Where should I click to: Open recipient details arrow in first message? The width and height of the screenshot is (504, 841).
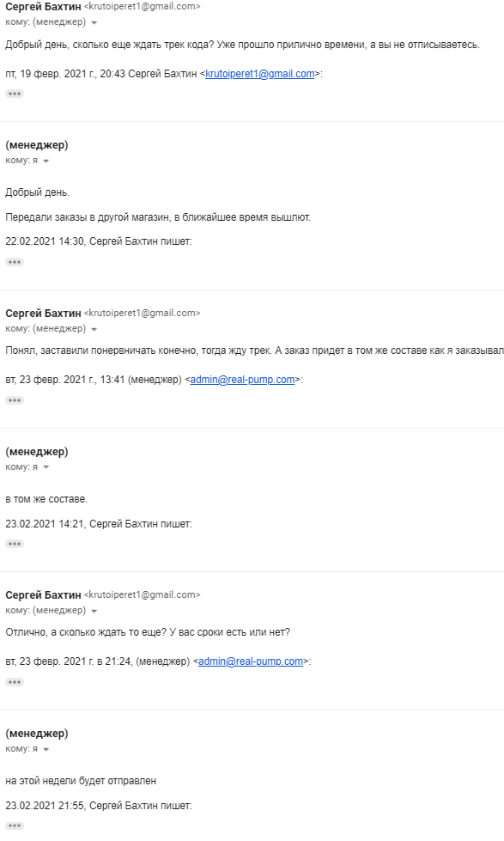coord(94,22)
